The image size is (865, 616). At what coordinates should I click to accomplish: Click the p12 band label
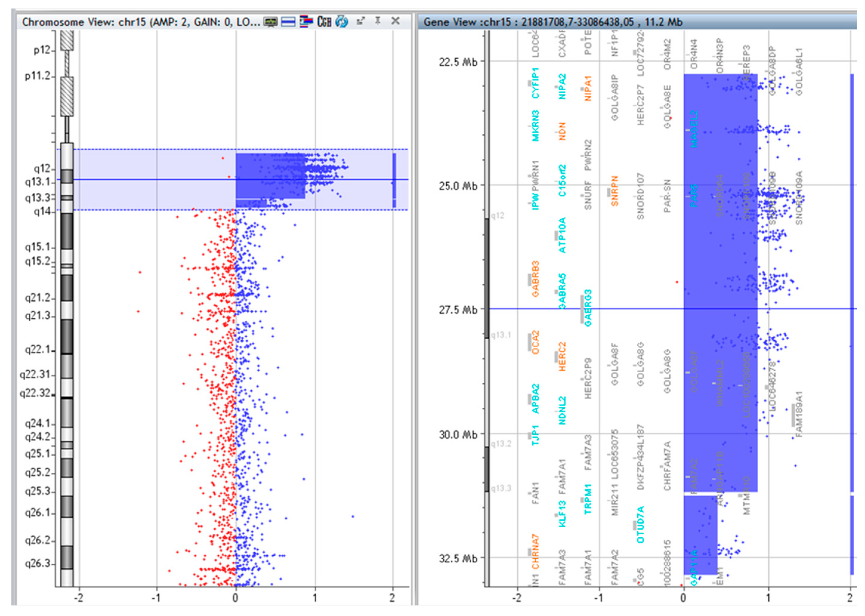[x=42, y=50]
